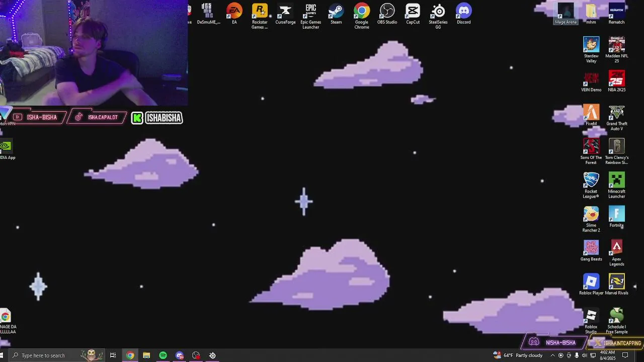The height and width of the screenshot is (362, 644).
Task: Open Task View from the taskbar
Action: 113,355
